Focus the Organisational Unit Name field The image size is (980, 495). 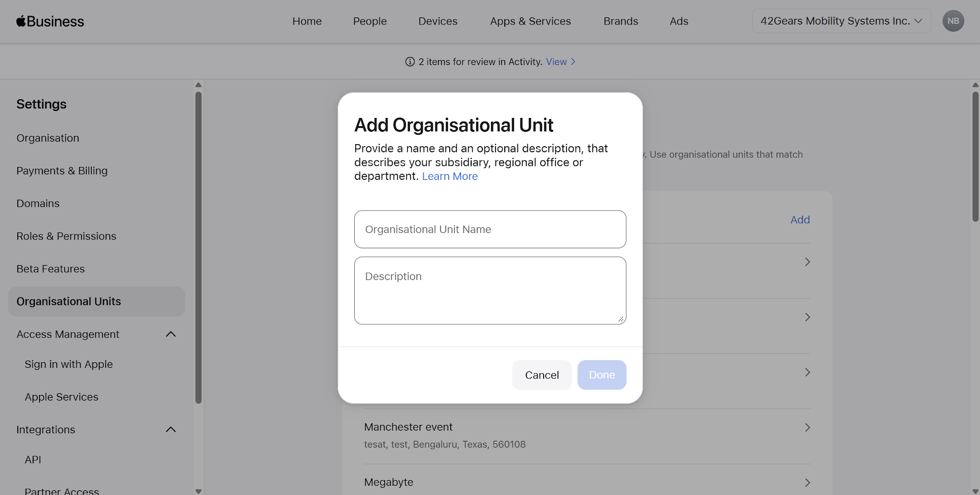click(490, 229)
